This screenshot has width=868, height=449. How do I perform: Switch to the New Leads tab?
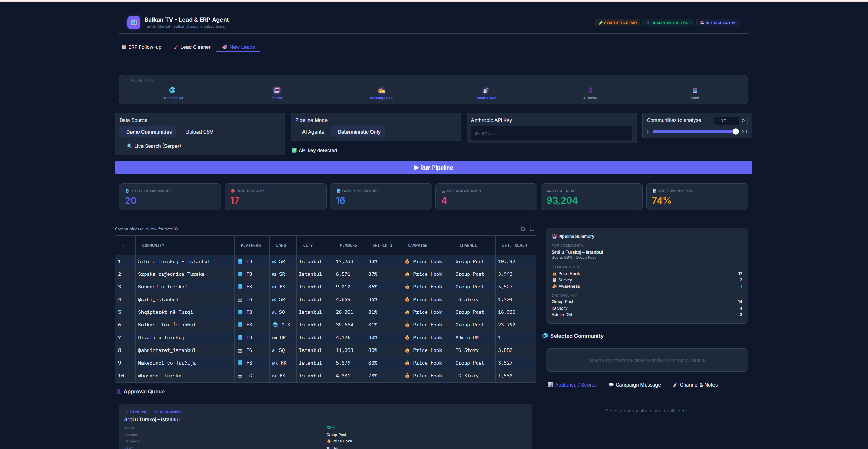pyautogui.click(x=238, y=47)
